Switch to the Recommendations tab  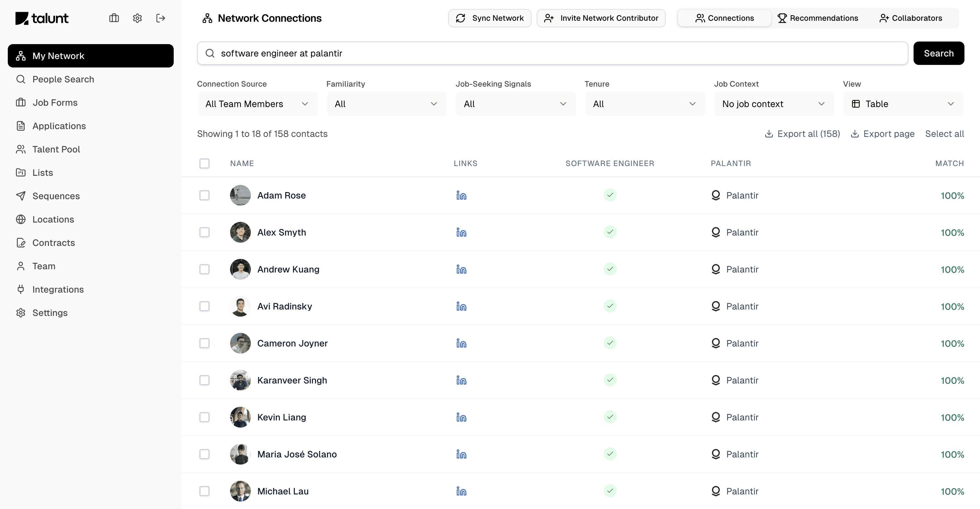point(818,18)
